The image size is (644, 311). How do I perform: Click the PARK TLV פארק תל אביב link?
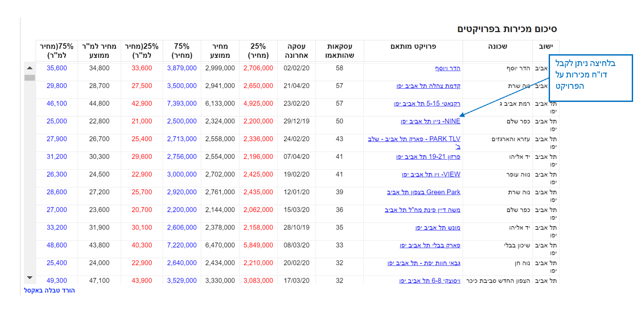414,139
